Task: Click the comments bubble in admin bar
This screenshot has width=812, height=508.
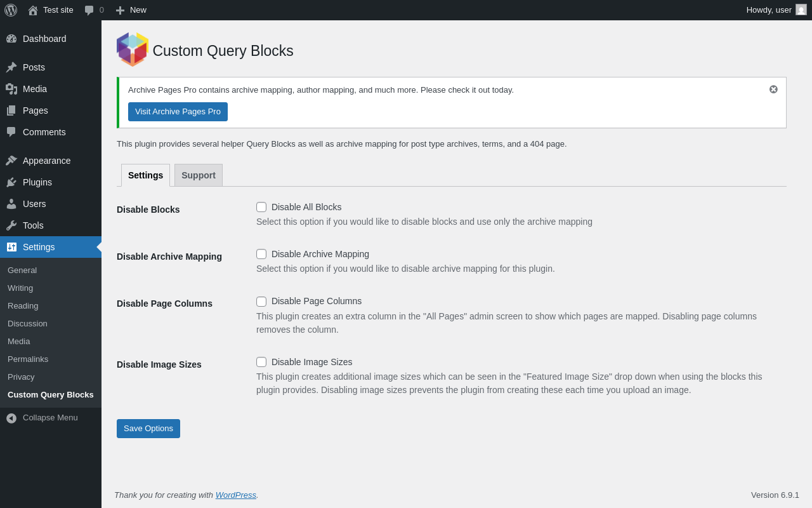Action: [89, 10]
